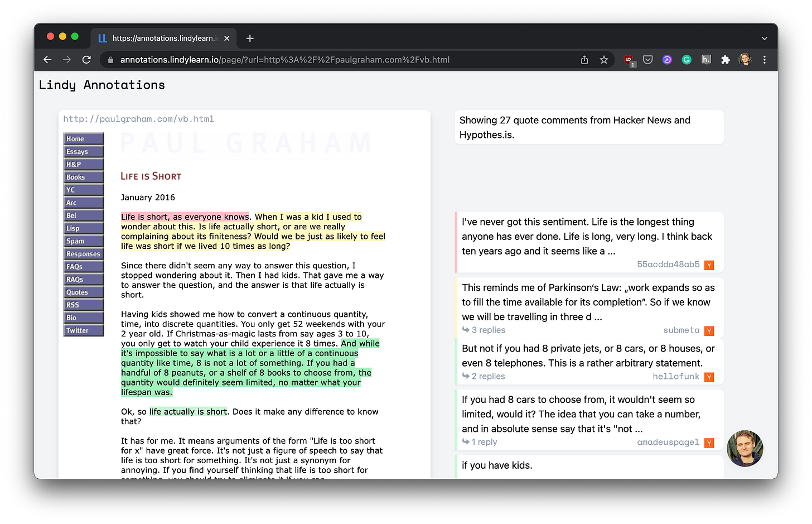Expand 1 reply on 8 cars comment

[x=480, y=442]
